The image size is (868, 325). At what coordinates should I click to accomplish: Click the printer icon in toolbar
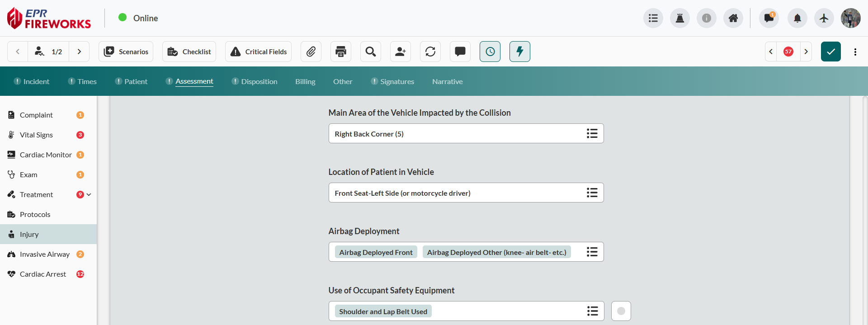[x=341, y=52]
